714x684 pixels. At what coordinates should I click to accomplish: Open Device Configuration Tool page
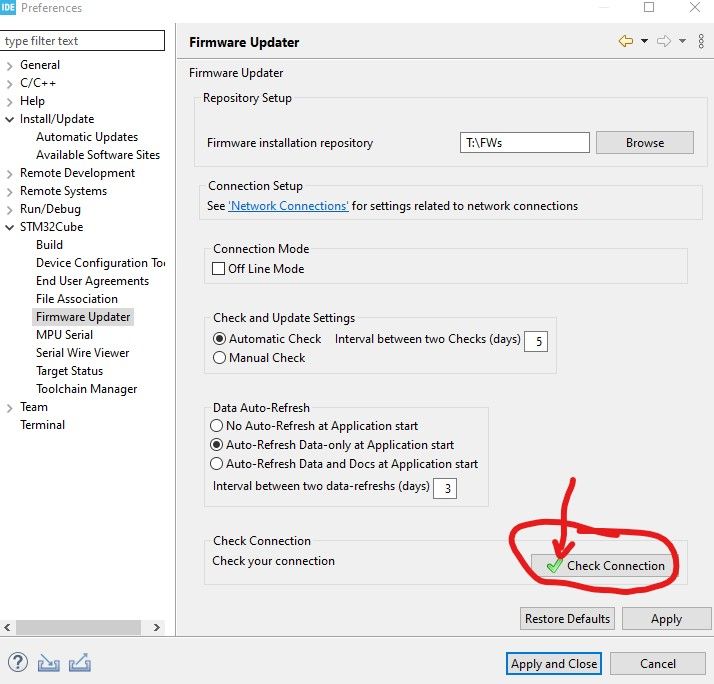tap(100, 263)
